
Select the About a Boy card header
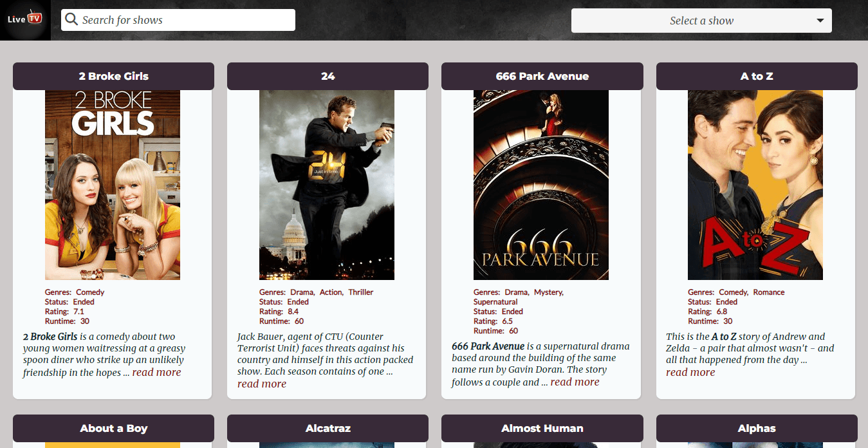[113, 428]
